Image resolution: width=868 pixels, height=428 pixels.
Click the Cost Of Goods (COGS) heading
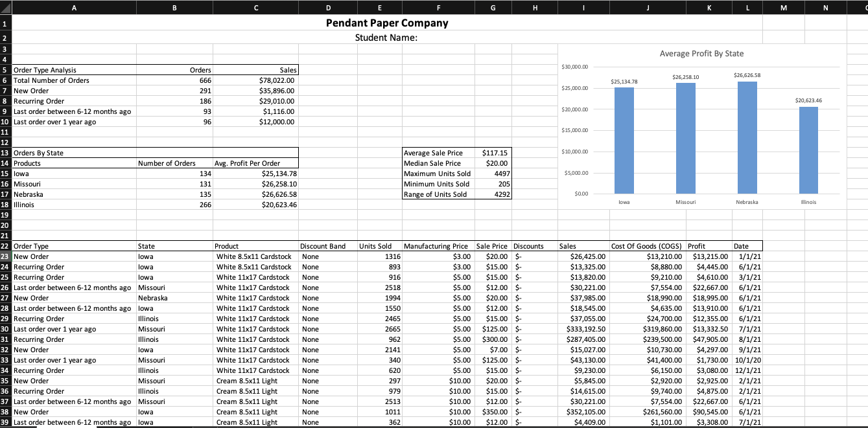pyautogui.click(x=648, y=246)
